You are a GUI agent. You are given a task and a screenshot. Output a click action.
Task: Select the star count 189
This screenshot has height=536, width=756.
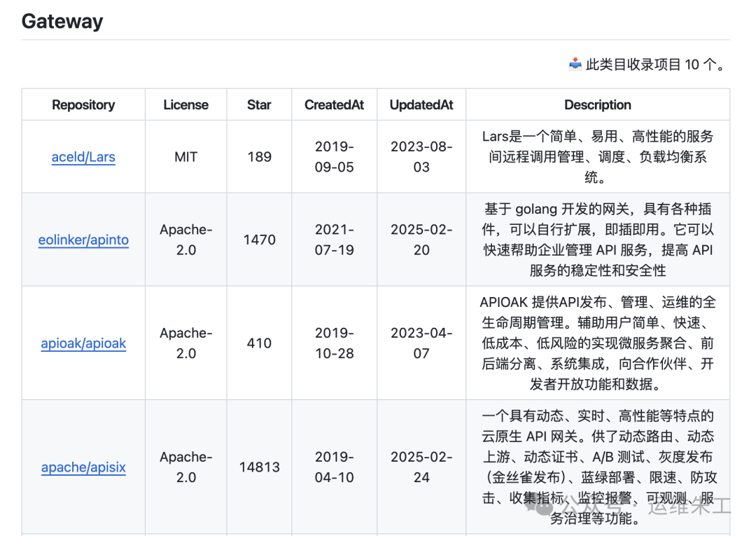pos(260,157)
